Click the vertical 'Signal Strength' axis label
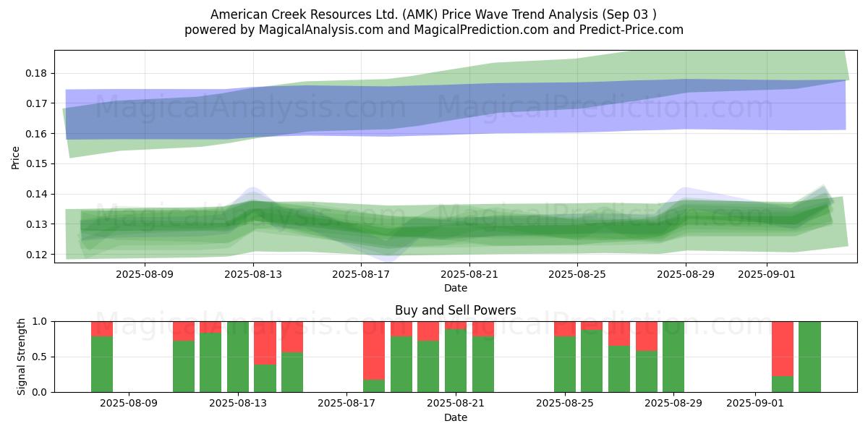 click(x=22, y=357)
